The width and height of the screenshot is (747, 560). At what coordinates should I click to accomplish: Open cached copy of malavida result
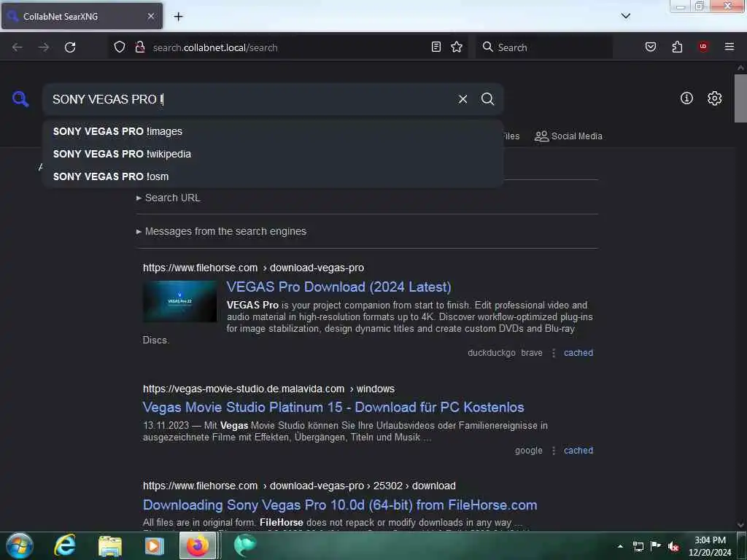578,451
